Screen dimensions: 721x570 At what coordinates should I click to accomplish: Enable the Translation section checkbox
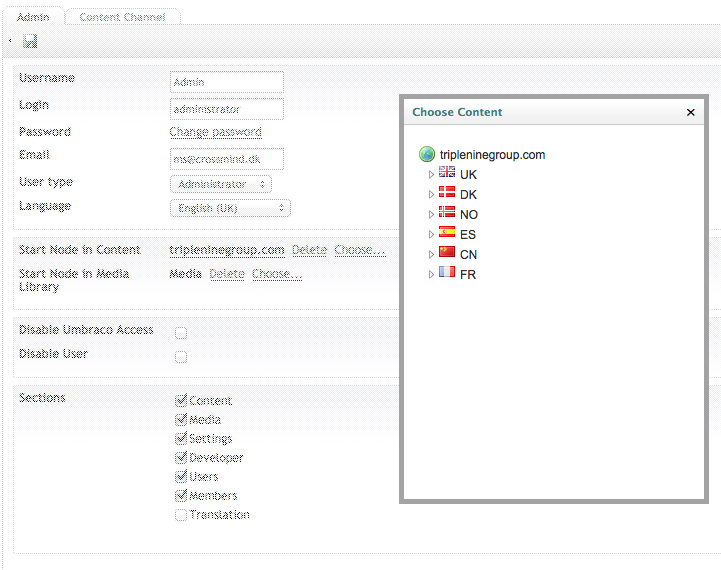[x=181, y=516]
